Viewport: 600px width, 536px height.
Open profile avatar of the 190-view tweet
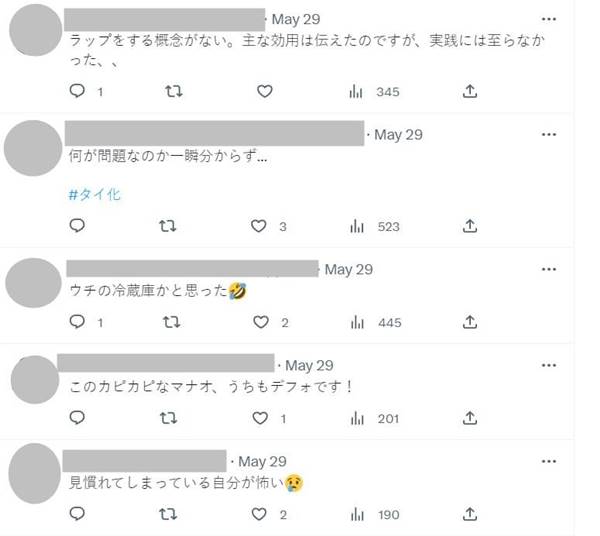tap(34, 473)
